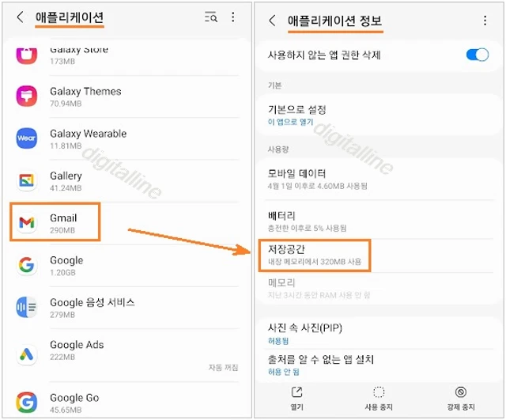The height and width of the screenshot is (420, 506).
Task: Select Gmail in the app list
Action: 127,223
